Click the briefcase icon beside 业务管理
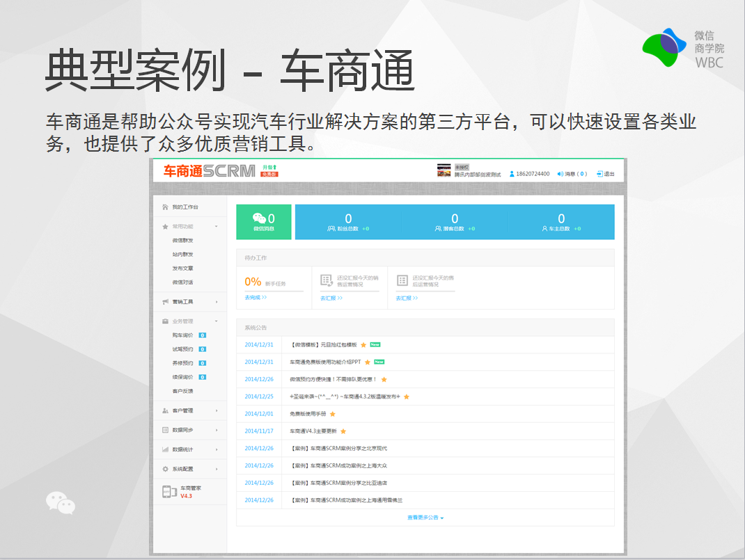Screen dimensions: 745x560 (x=165, y=321)
